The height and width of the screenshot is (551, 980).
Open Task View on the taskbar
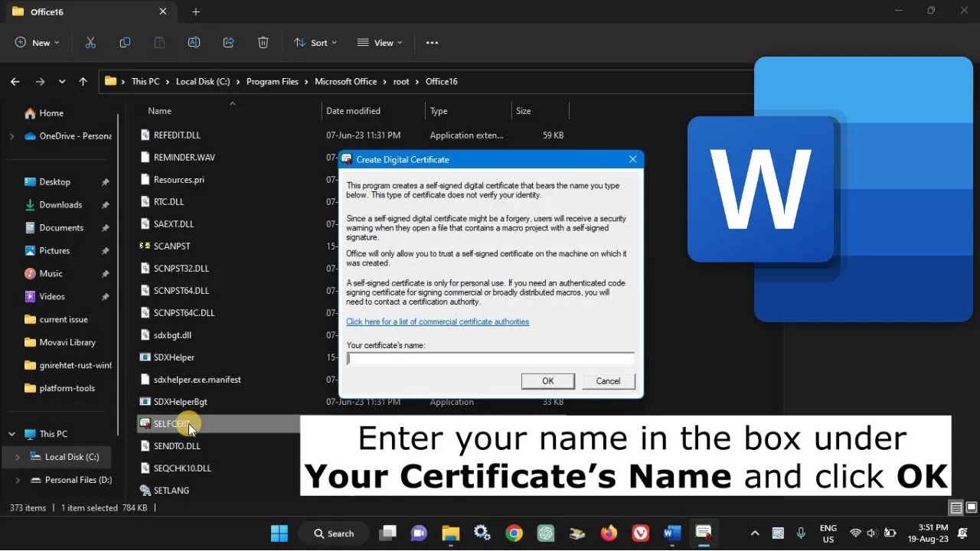click(388, 533)
